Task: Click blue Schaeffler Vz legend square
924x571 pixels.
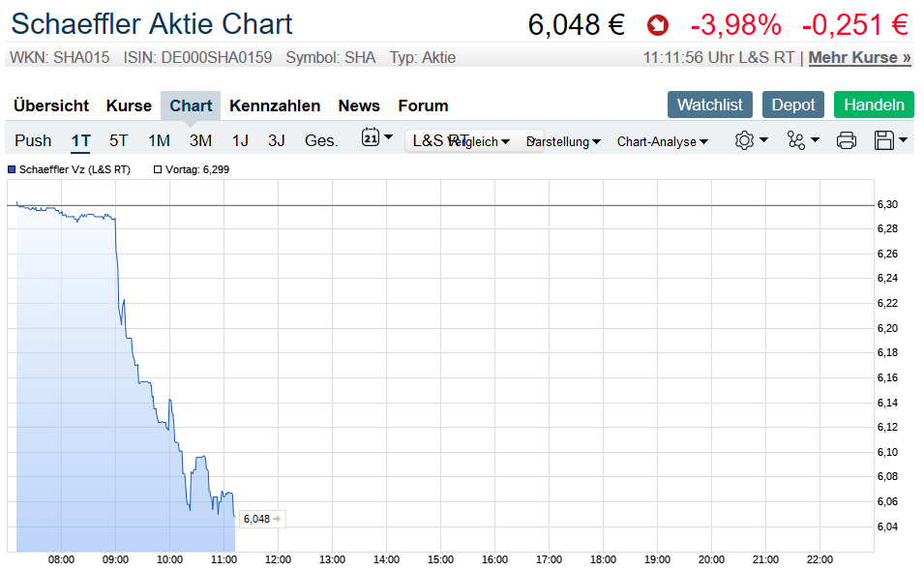Action: [12, 169]
